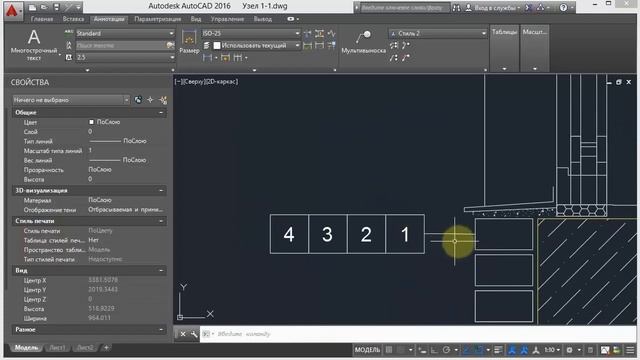Add a new layout with plus button
This screenshot has width=640, height=360.
[106, 348]
